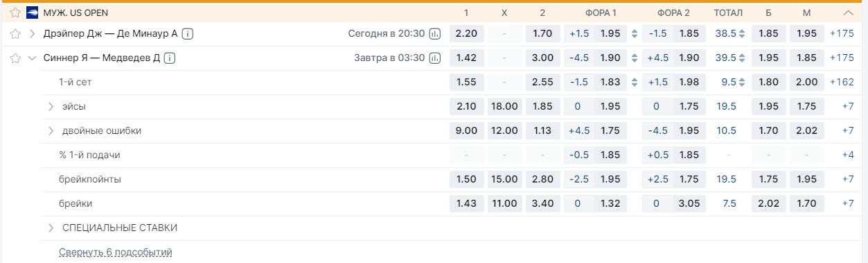Screen dimensions: 868x263
Task: Star the Синнер — Медведев match
Action: 15,58
